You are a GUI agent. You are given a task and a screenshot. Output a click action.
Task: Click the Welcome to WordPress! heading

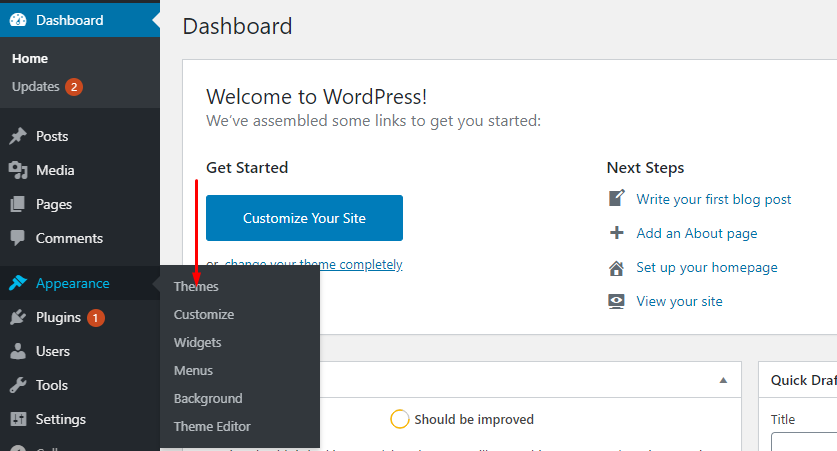[x=317, y=97]
